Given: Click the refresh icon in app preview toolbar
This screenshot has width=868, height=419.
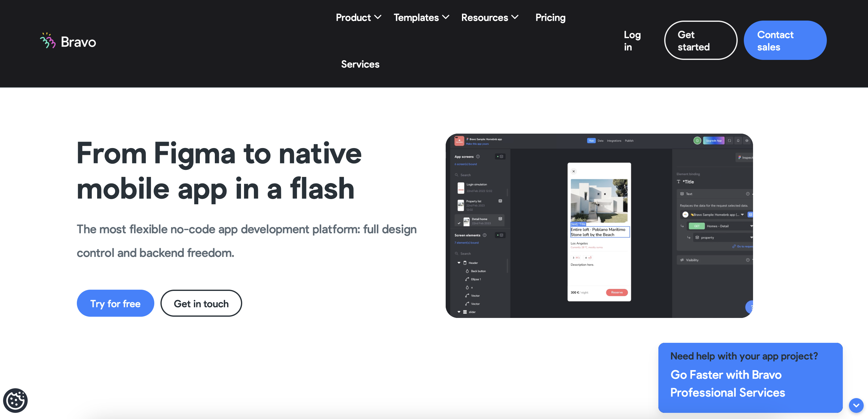Looking at the screenshot, I should (x=729, y=140).
